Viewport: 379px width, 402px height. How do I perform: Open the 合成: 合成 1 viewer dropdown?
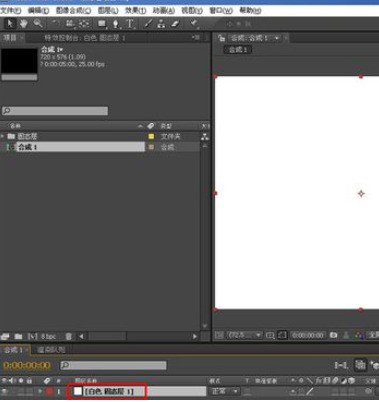tap(277, 38)
